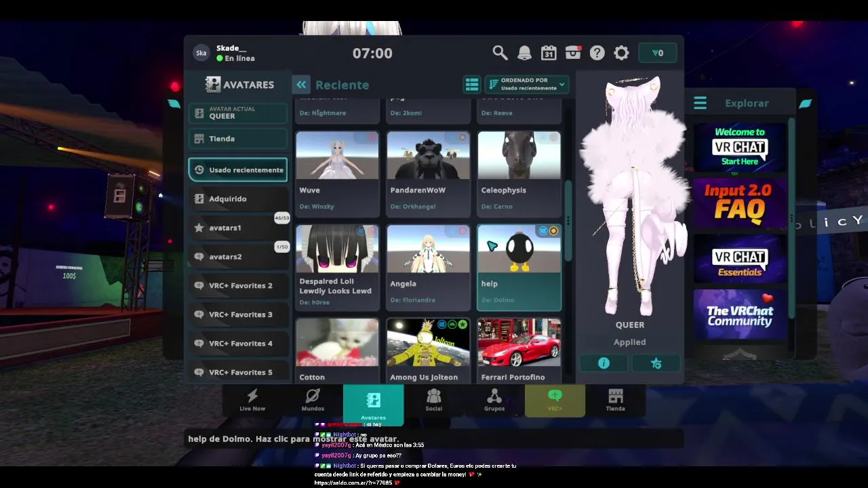The width and height of the screenshot is (868, 488).
Task: Open the Adquirido category
Action: click(x=238, y=199)
